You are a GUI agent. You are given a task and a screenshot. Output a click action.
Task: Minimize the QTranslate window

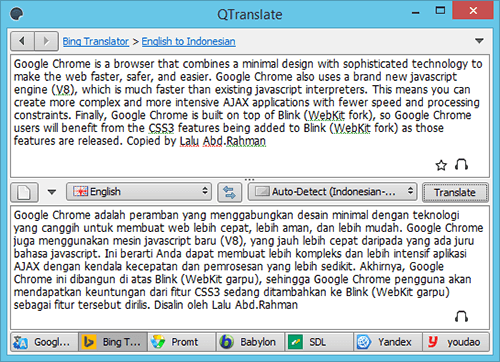point(415,13)
